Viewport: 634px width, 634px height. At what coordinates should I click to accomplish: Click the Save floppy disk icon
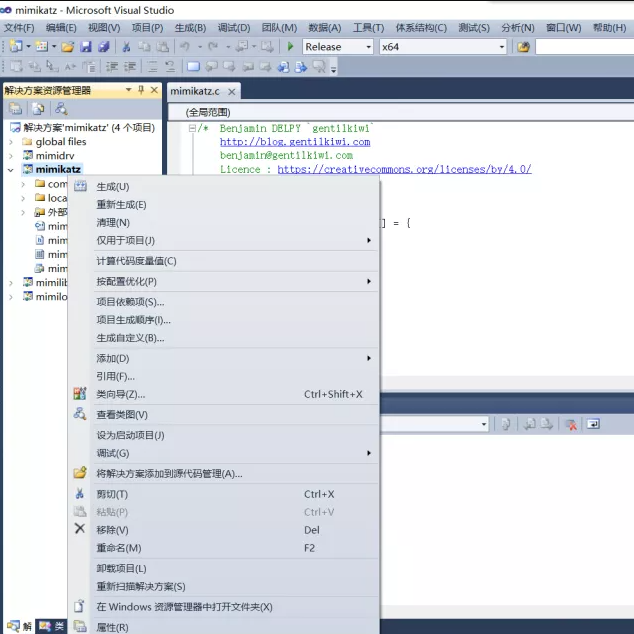click(86, 47)
